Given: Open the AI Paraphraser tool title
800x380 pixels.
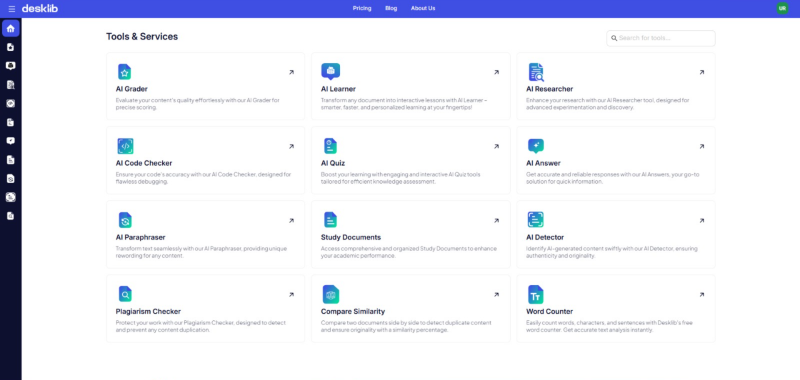Looking at the screenshot, I should click(140, 237).
